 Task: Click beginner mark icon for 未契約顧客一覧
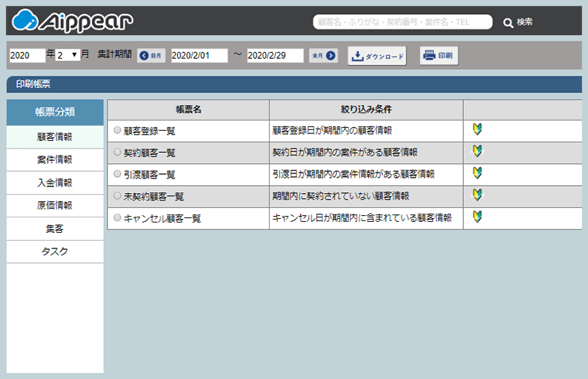(477, 195)
